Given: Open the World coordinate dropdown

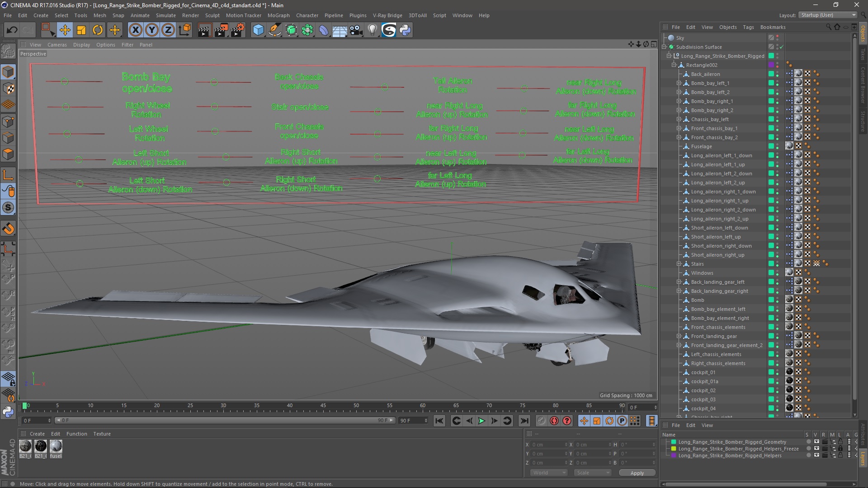Looking at the screenshot, I should point(548,473).
